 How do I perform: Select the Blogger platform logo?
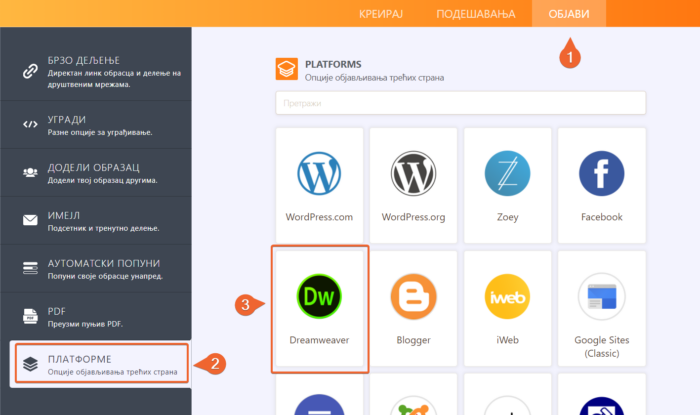click(x=413, y=296)
